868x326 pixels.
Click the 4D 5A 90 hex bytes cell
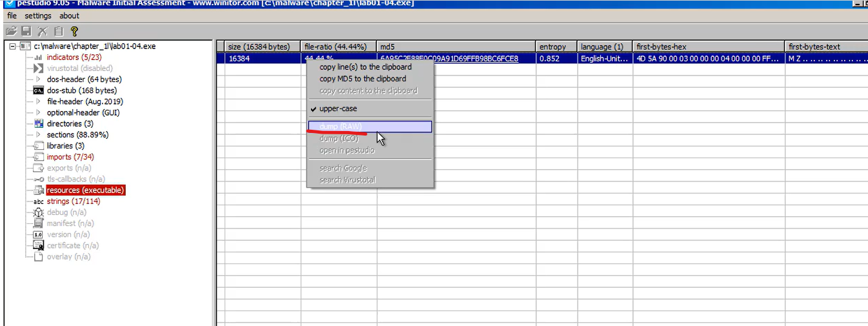tap(707, 58)
